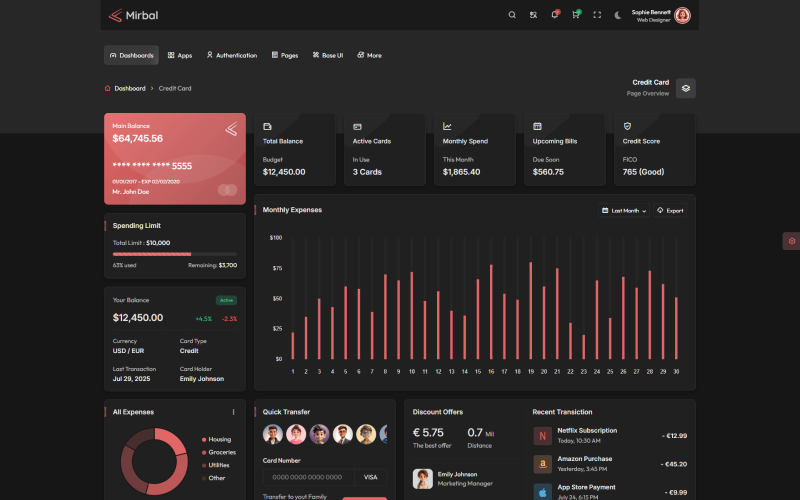
Task: Open the settings gear on right edge
Action: pyautogui.click(x=791, y=241)
